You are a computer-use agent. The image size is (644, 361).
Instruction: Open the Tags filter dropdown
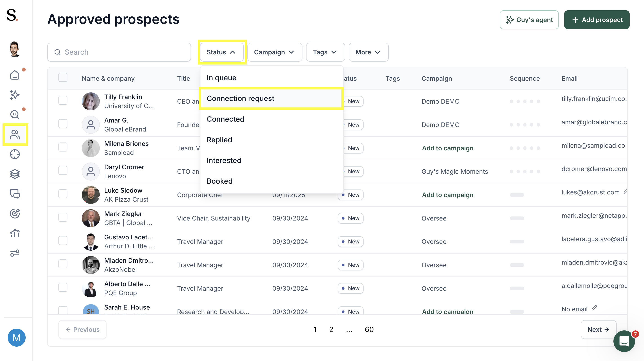click(325, 52)
